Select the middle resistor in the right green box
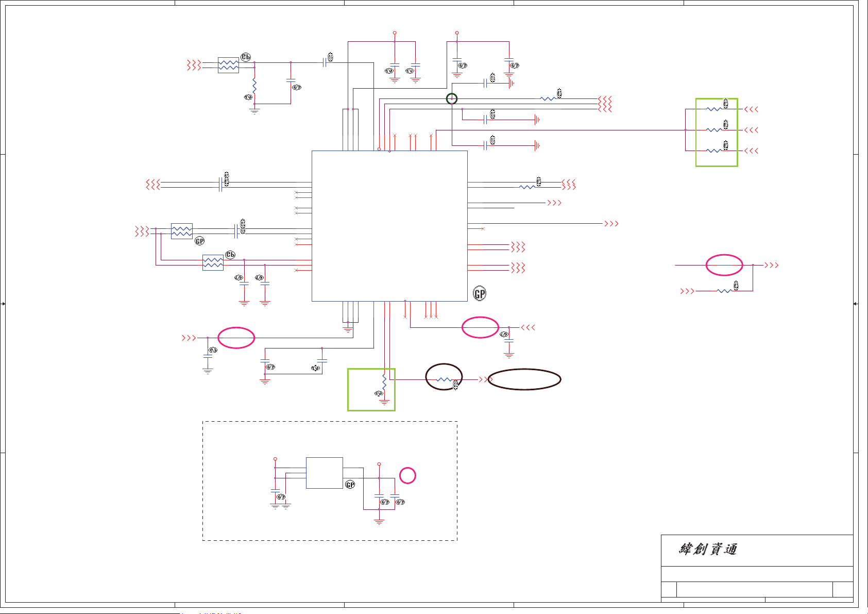The height and width of the screenshot is (614, 868). coord(714,130)
